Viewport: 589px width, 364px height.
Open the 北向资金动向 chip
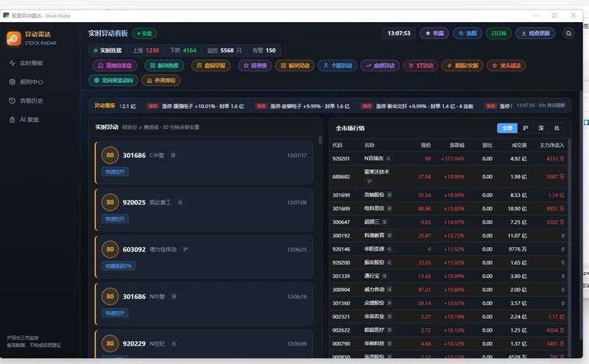pos(113,80)
